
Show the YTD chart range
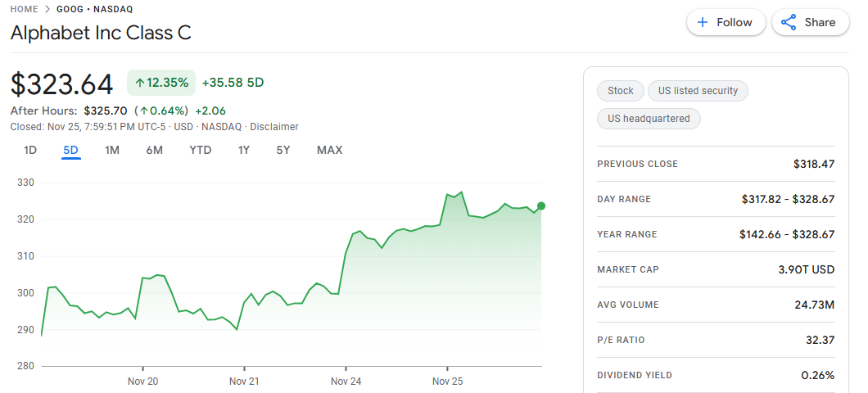[x=201, y=150]
